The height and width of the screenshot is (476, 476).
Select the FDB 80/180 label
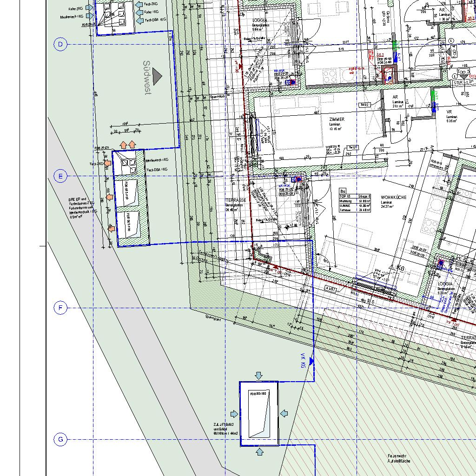258,394
